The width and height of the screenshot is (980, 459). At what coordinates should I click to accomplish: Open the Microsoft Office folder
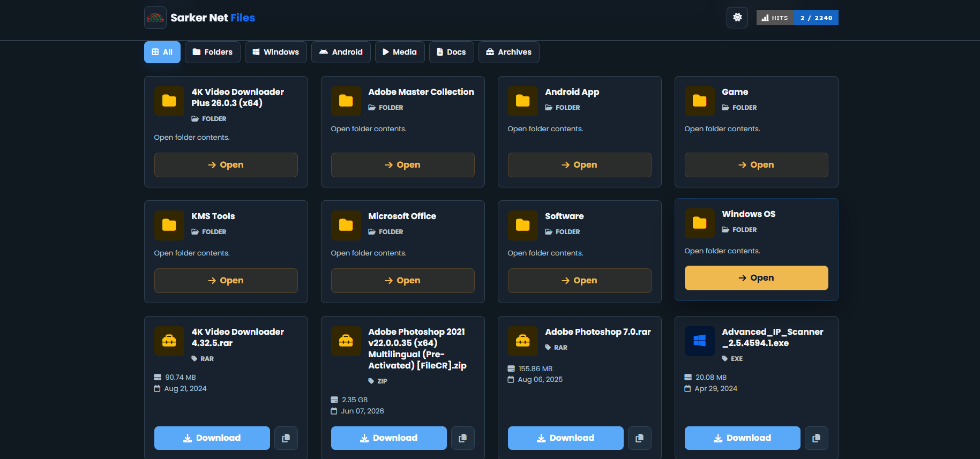[403, 281]
